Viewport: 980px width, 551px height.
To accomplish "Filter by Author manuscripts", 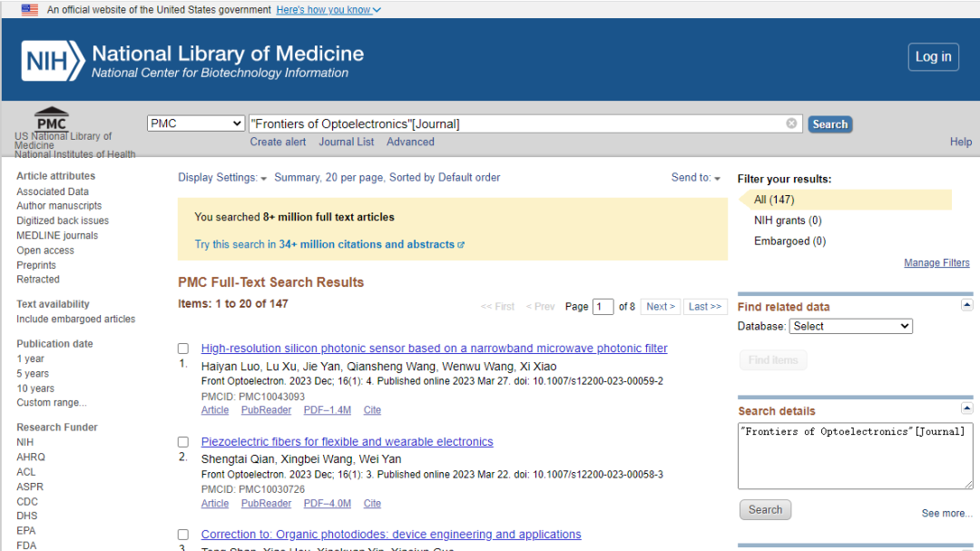I will click(59, 206).
